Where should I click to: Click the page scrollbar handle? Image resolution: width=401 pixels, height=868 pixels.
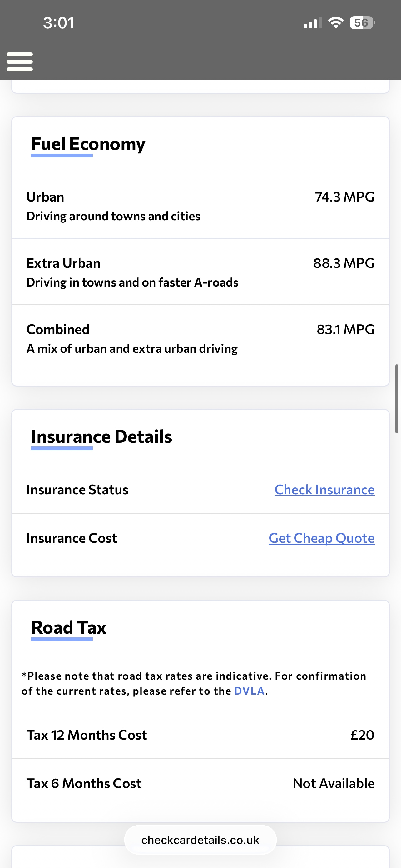[397, 399]
